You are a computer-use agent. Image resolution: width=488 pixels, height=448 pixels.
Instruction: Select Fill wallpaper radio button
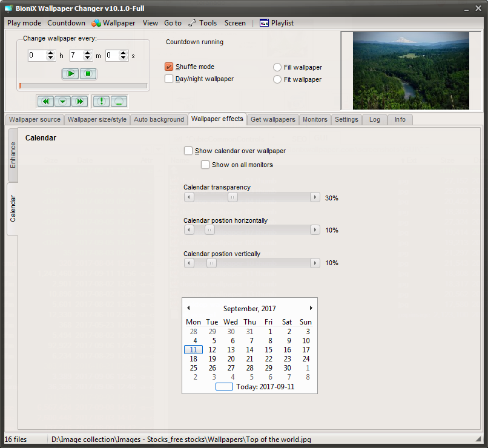277,67
